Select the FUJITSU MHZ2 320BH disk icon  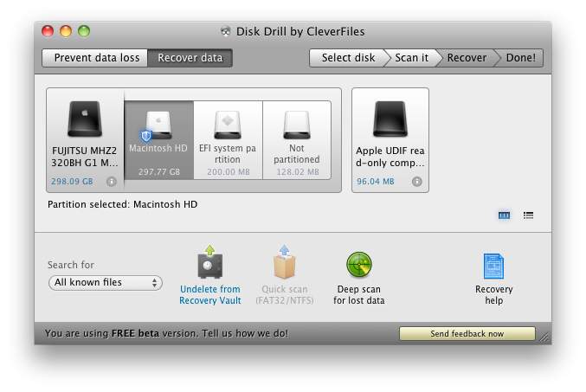(85, 119)
